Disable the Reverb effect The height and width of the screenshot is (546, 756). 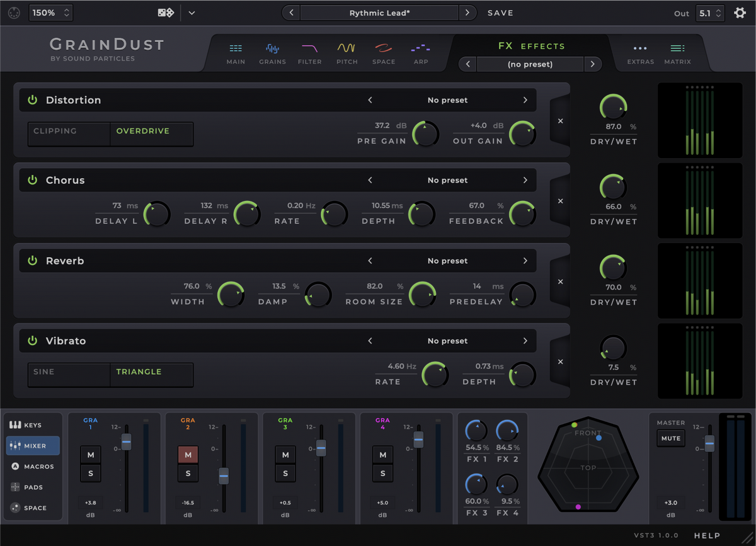click(32, 260)
